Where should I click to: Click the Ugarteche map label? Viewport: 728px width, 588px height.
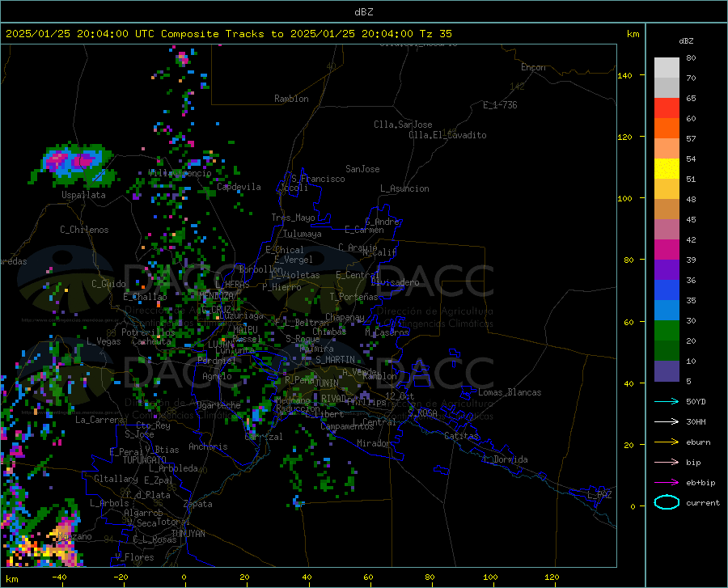pyautogui.click(x=218, y=405)
